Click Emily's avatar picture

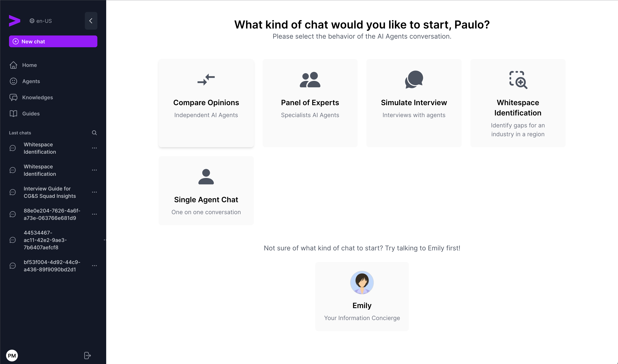coord(362,283)
